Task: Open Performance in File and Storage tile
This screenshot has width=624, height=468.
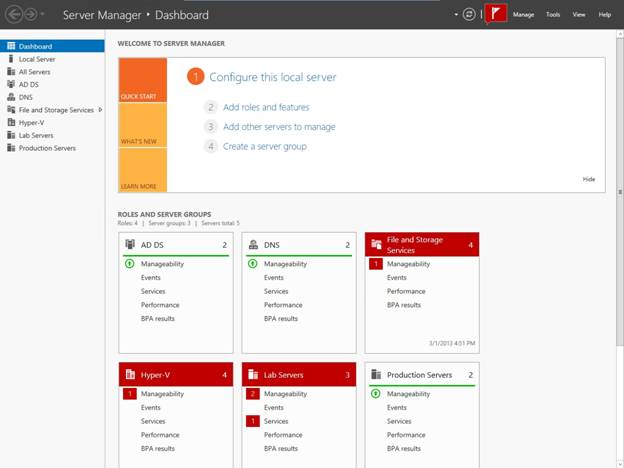Action: (x=406, y=291)
